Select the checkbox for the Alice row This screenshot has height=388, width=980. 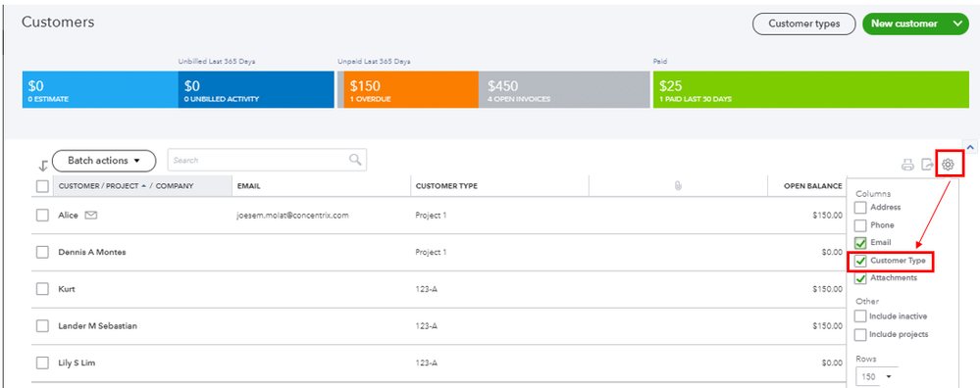click(42, 216)
